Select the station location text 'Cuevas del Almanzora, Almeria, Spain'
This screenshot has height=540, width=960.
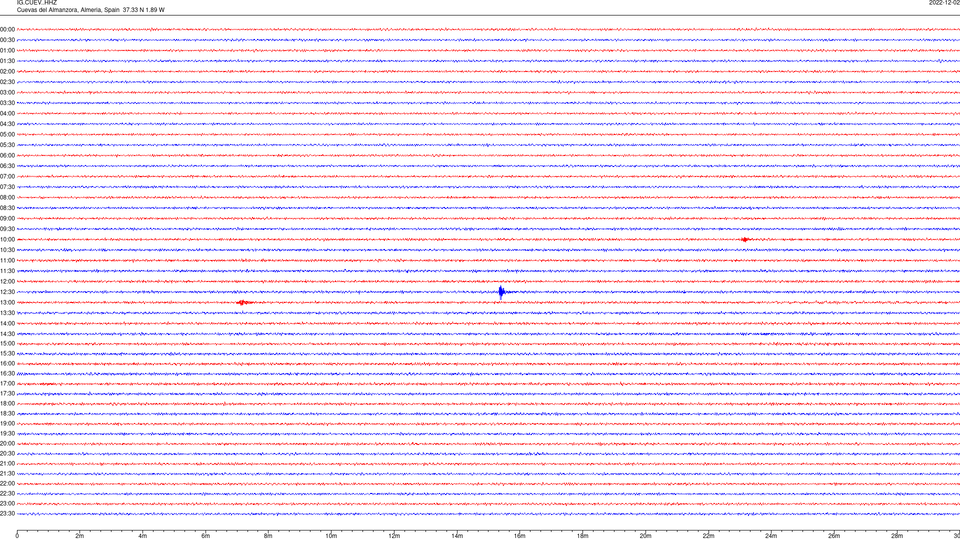point(68,10)
